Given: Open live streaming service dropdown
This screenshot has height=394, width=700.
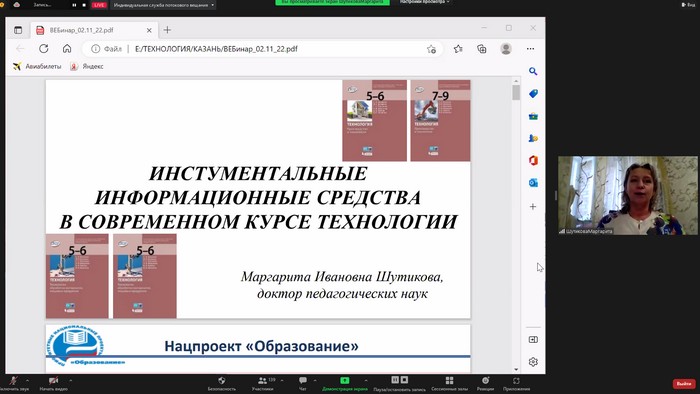Looking at the screenshot, I should [162, 5].
